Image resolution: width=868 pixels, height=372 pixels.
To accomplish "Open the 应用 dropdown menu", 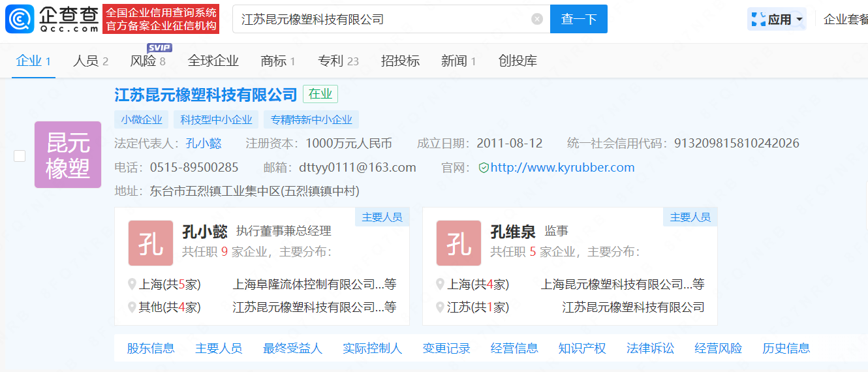I will tap(777, 19).
